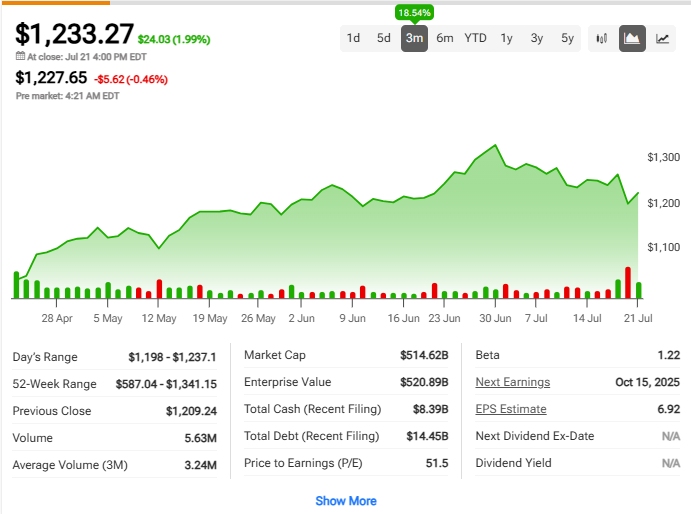Click the pre-market price $1,227.65
691x514 pixels.
pyautogui.click(x=51, y=78)
